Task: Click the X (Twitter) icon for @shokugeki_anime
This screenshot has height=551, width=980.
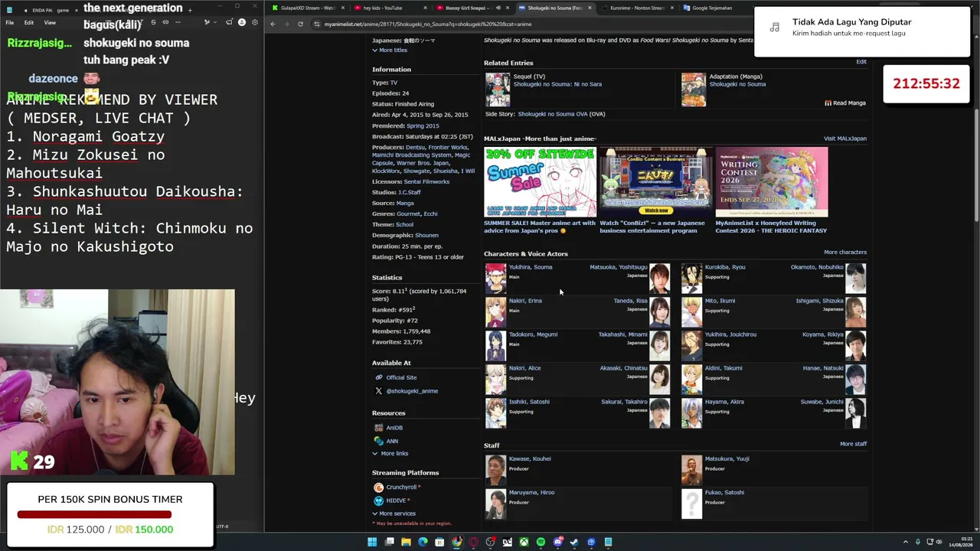Action: [378, 391]
